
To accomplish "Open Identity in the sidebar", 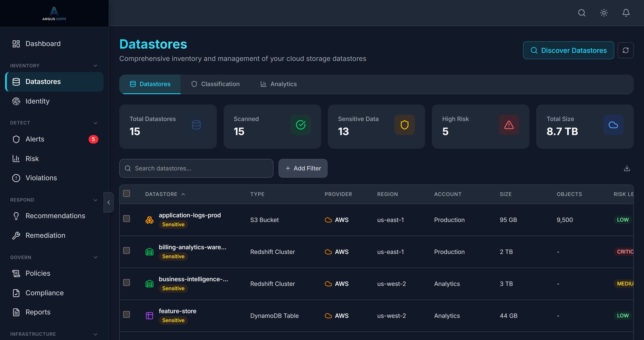I will pyautogui.click(x=54, y=101).
